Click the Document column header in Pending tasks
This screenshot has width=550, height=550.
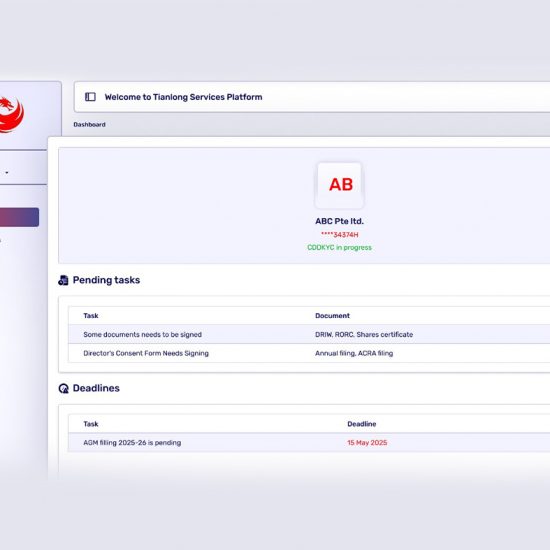tap(332, 316)
